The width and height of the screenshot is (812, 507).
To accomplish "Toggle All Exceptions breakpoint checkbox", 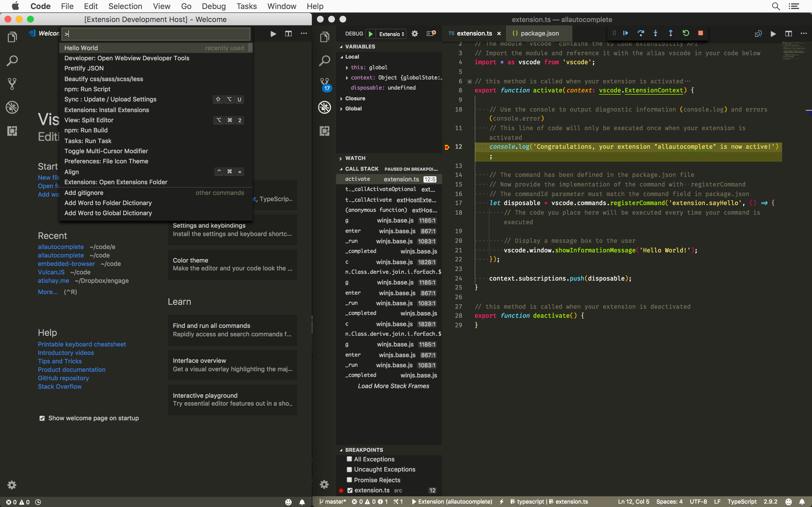I will (349, 459).
